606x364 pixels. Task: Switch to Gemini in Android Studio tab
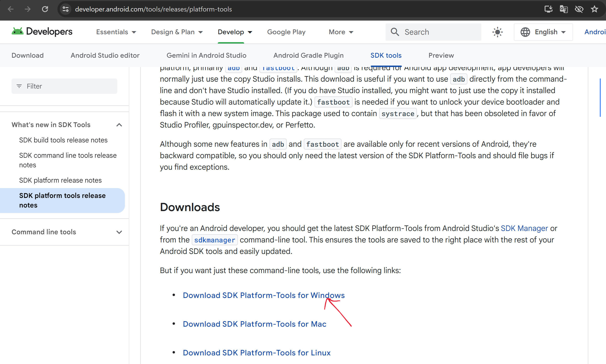(207, 56)
